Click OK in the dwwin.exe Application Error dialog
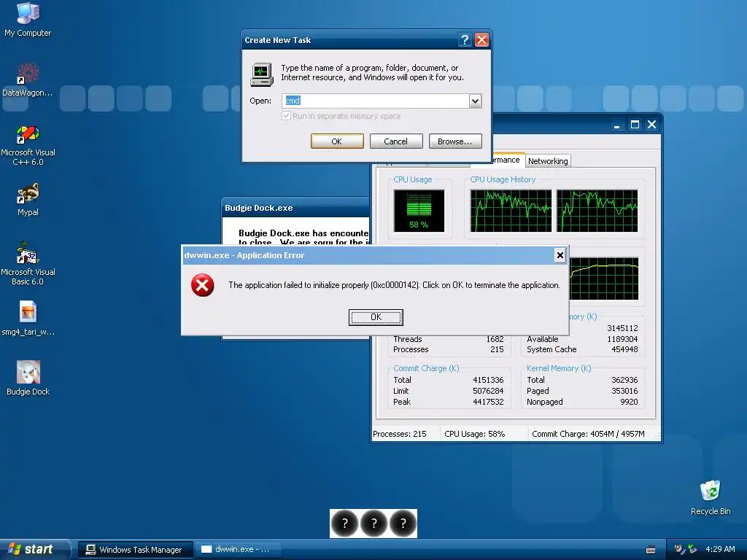Image resolution: width=747 pixels, height=560 pixels. pos(376,317)
